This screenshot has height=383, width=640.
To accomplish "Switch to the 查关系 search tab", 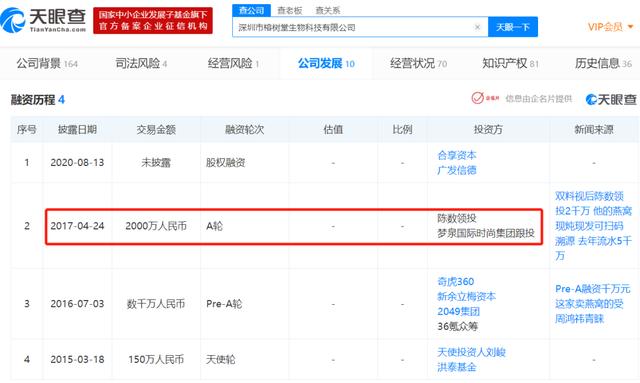I will (x=328, y=11).
